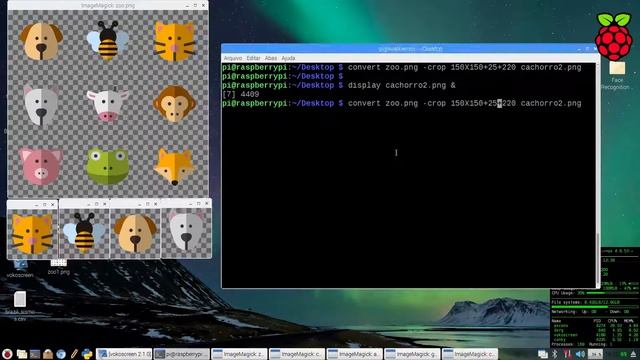Image resolution: width=640 pixels, height=360 pixels.
Task: Click the fox in the zoo.png window
Action: coord(174,167)
